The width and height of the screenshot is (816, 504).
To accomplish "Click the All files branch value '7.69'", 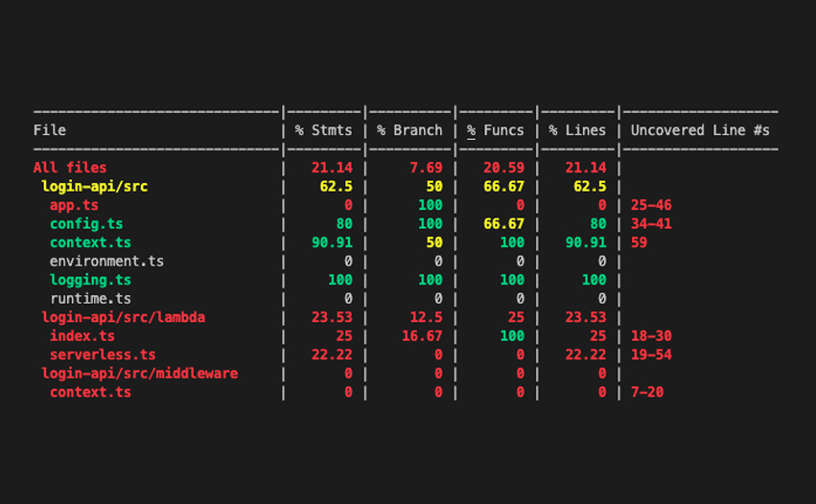I will tap(426, 168).
